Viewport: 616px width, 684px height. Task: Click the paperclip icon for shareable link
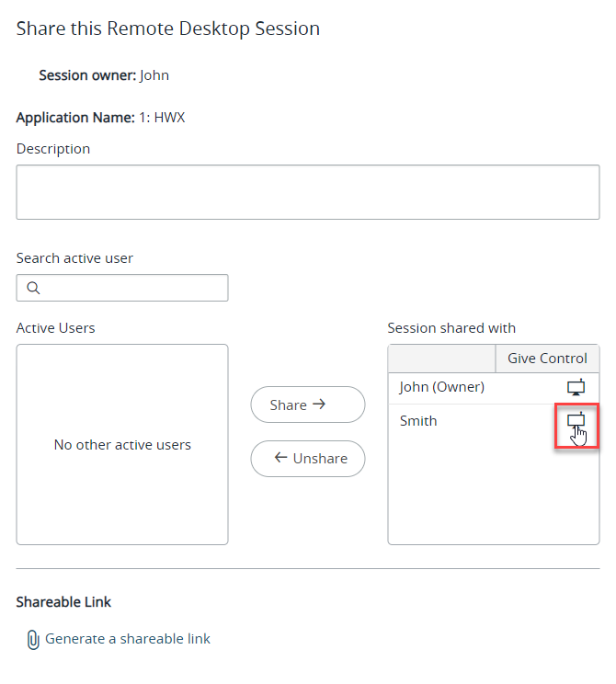(33, 639)
